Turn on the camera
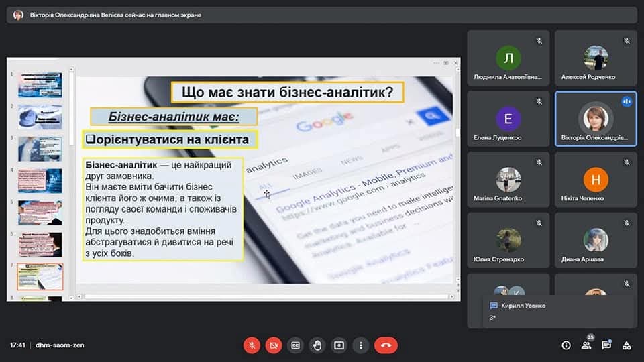 (274, 345)
